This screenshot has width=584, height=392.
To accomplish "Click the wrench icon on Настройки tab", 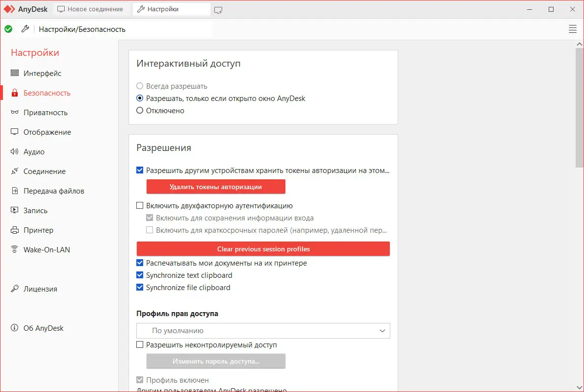I will pyautogui.click(x=141, y=9).
